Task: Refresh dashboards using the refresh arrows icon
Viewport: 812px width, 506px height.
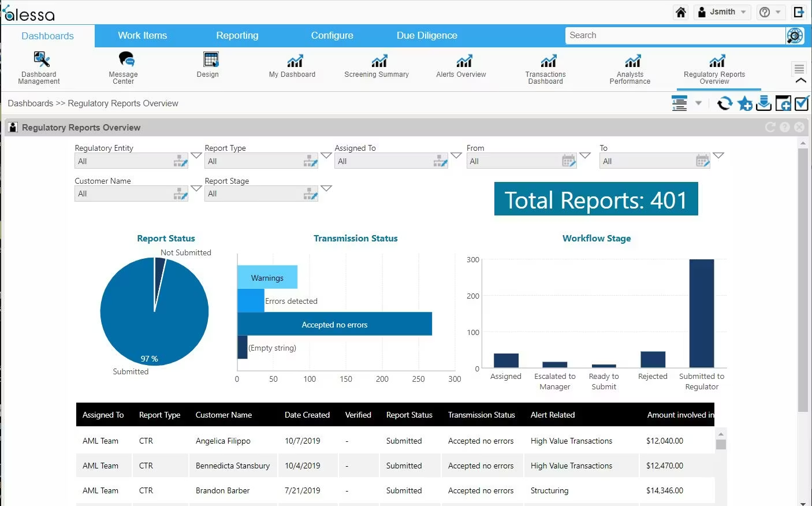Action: coord(725,103)
